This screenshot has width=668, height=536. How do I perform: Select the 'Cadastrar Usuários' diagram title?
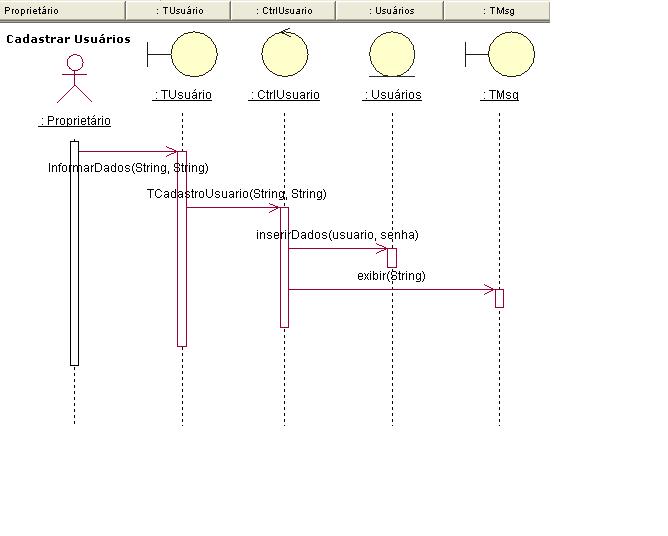point(68,39)
